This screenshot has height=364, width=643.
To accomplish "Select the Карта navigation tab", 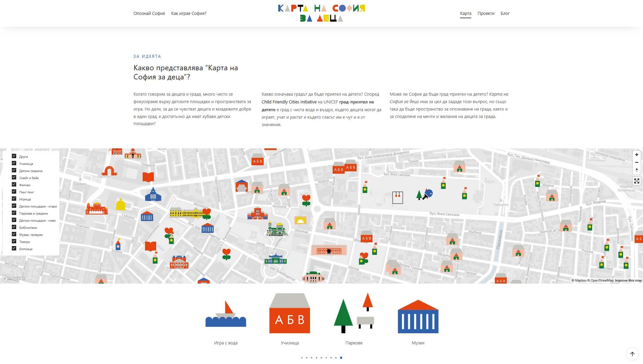I will [x=466, y=14].
